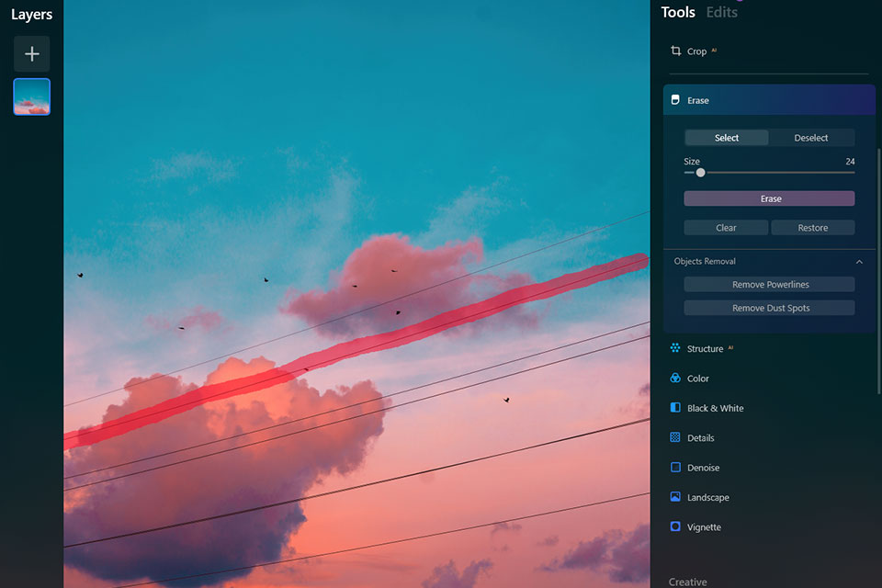Open the Color adjustments label
The height and width of the screenshot is (588, 882).
pos(697,379)
